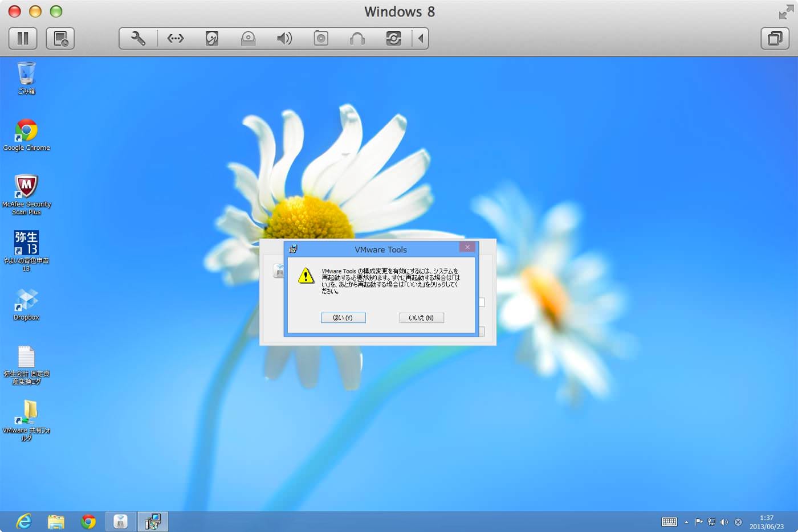Click the circled X tray icon
Screen dimensions: 798x532
coord(738,522)
